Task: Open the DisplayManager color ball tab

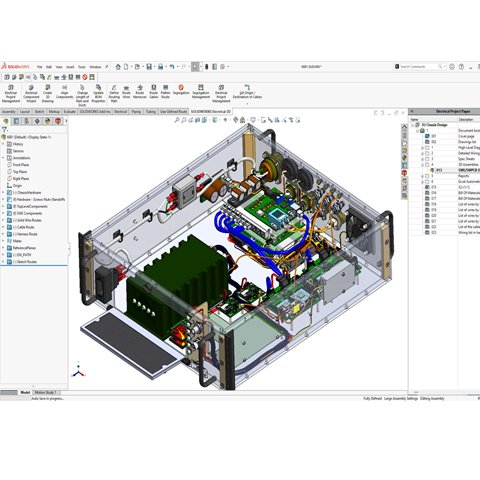Action: coord(48,121)
